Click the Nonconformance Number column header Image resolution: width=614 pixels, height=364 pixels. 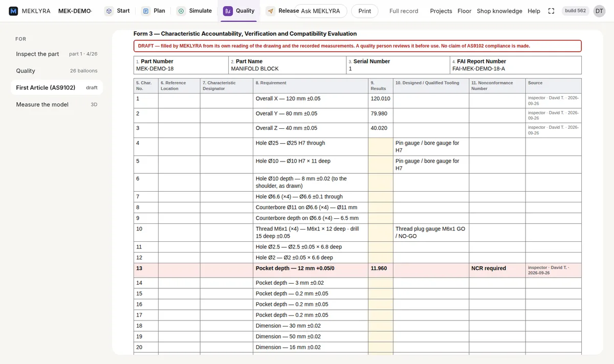pos(497,85)
